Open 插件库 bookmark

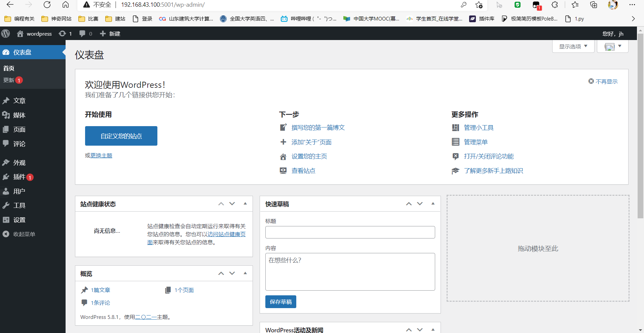pos(482,19)
